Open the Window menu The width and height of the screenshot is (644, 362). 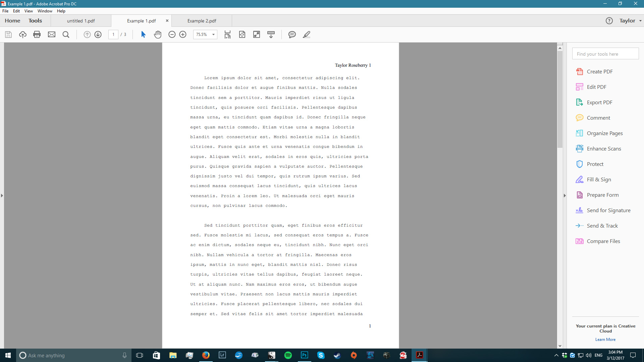pos(45,11)
